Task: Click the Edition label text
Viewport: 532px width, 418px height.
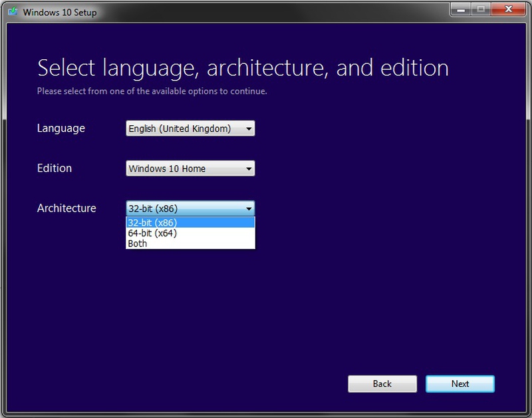Action: coord(55,168)
